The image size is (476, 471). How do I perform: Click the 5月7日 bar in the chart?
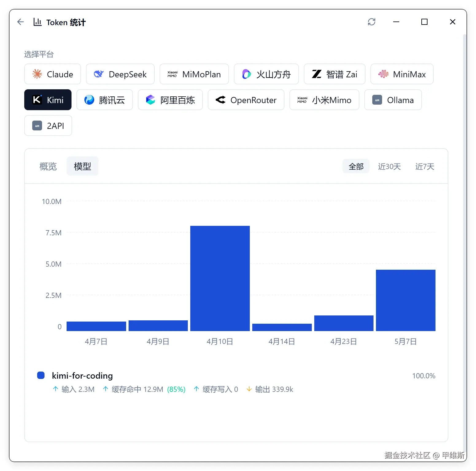406,300
